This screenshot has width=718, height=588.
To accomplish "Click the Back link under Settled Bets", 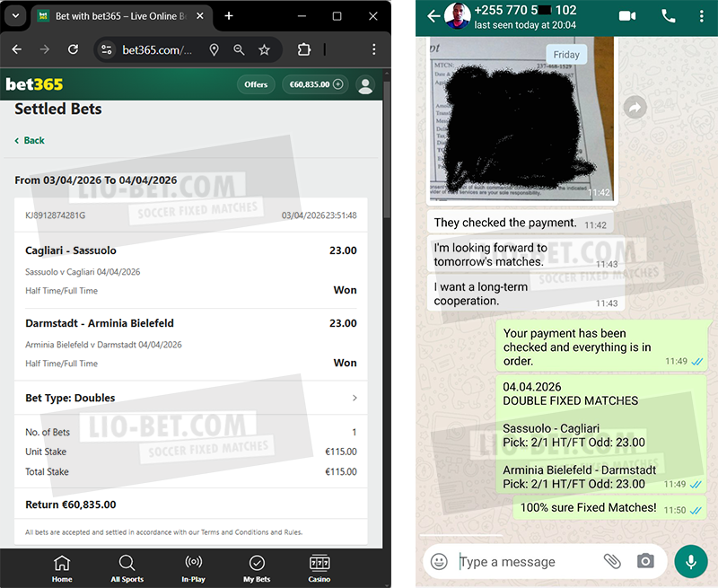I will [x=31, y=140].
